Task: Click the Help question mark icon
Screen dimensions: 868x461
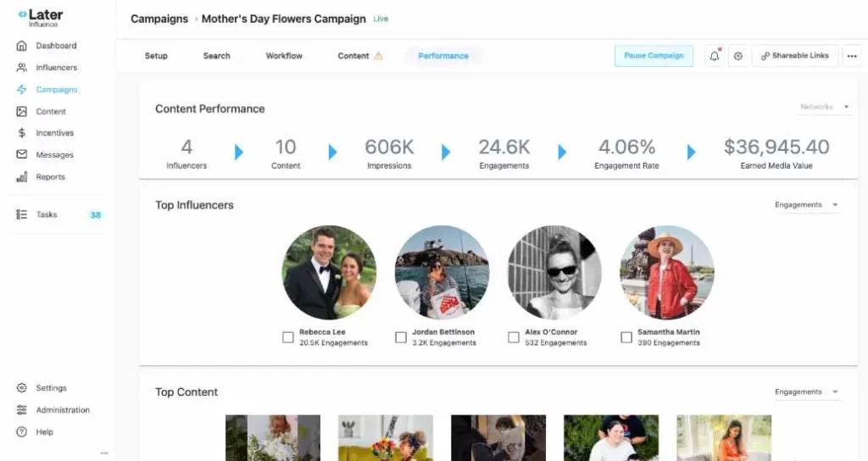Action: tap(21, 432)
